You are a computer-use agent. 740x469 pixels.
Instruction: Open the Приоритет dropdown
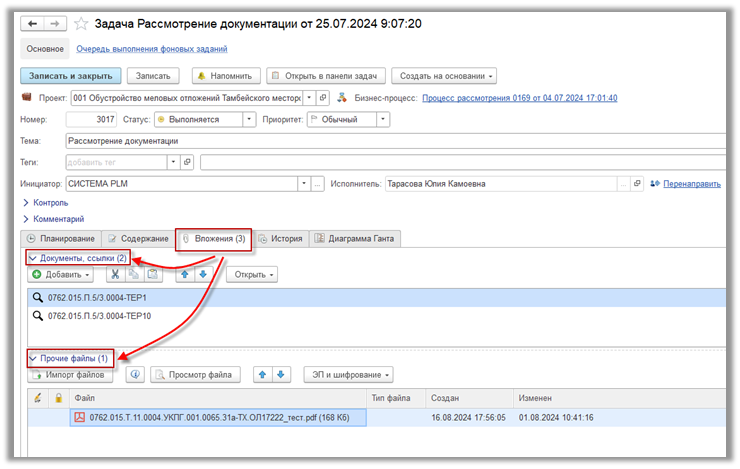pos(383,119)
